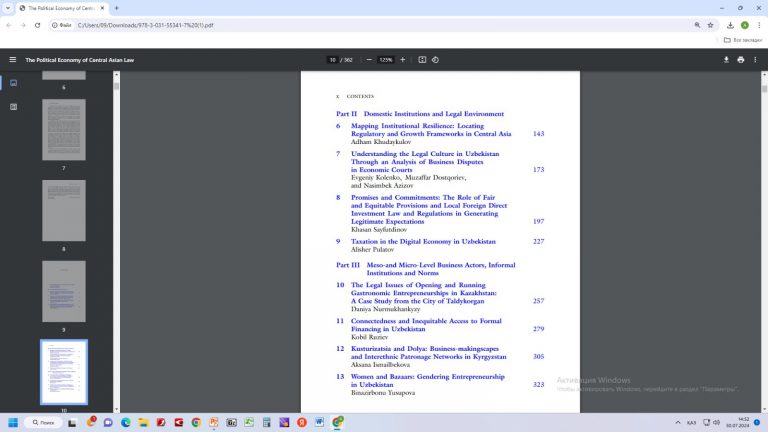Click the fit to page button

click(422, 60)
